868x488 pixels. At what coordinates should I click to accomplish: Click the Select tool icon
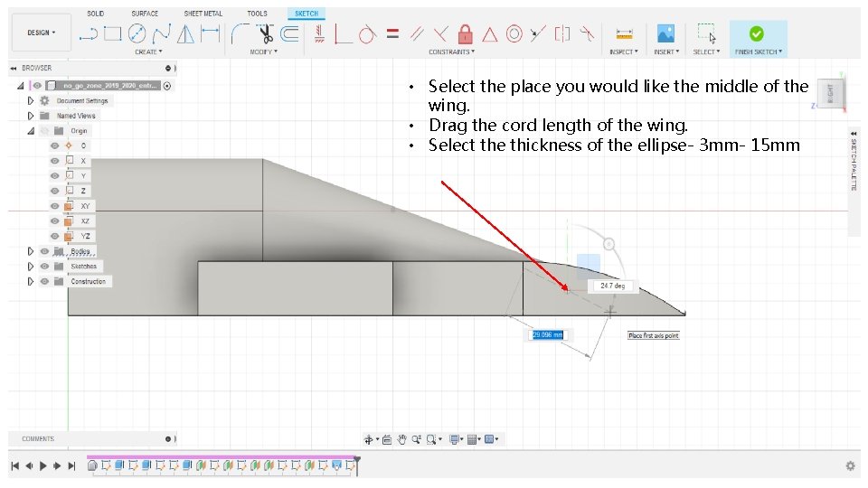pyautogui.click(x=706, y=33)
